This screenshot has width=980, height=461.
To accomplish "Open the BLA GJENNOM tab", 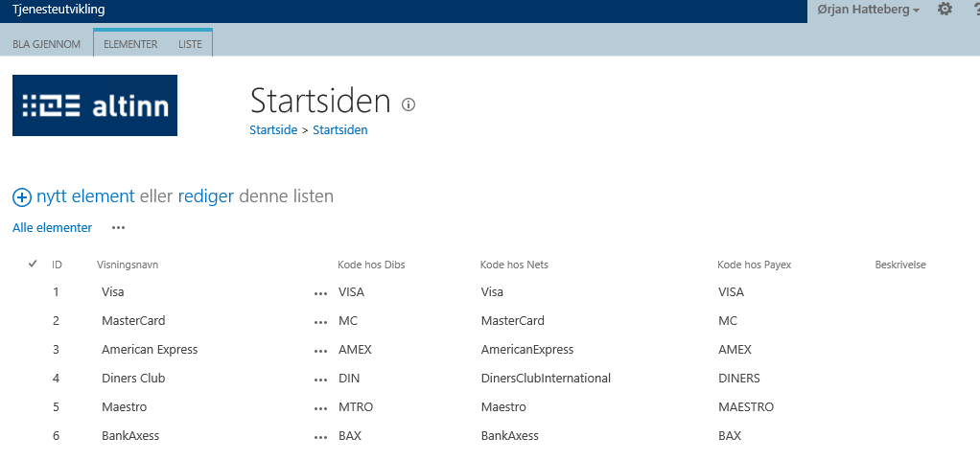I will (x=47, y=44).
